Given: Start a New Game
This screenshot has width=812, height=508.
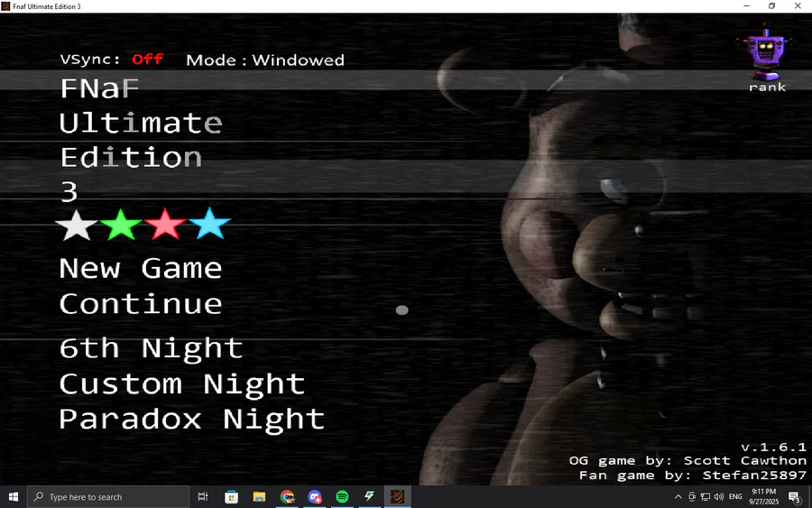Looking at the screenshot, I should (141, 268).
